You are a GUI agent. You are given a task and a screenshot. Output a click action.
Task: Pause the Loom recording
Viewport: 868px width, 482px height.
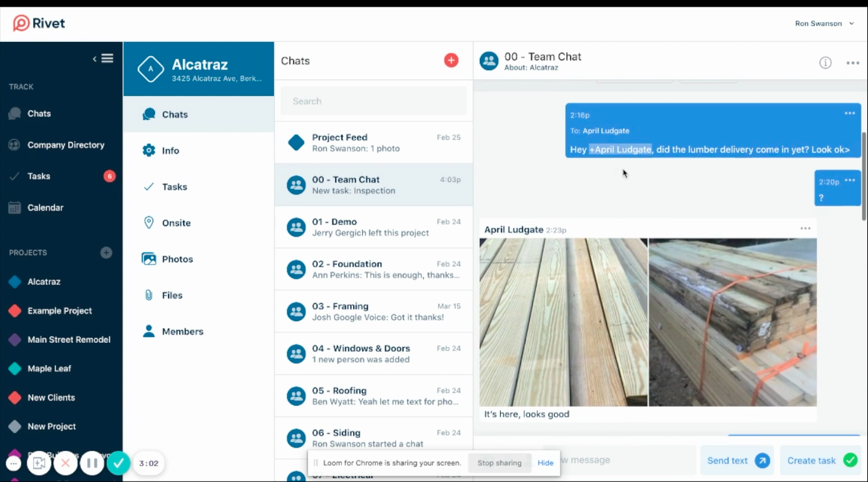92,464
